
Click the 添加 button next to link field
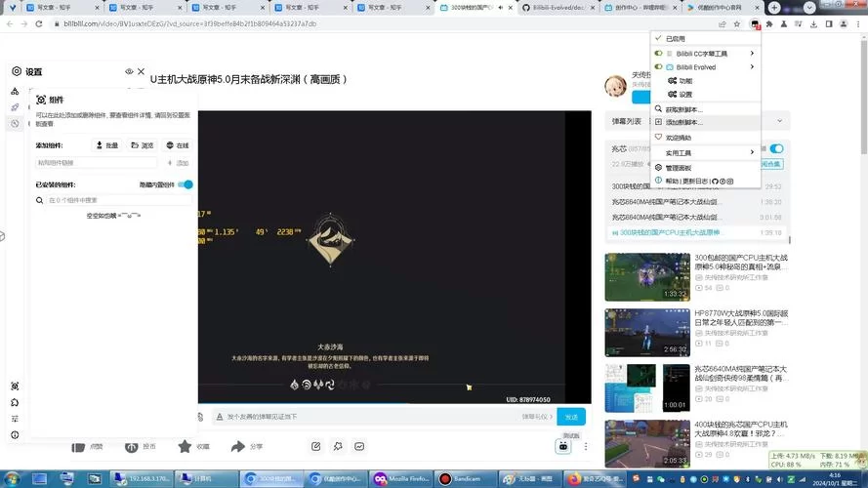pyautogui.click(x=179, y=163)
